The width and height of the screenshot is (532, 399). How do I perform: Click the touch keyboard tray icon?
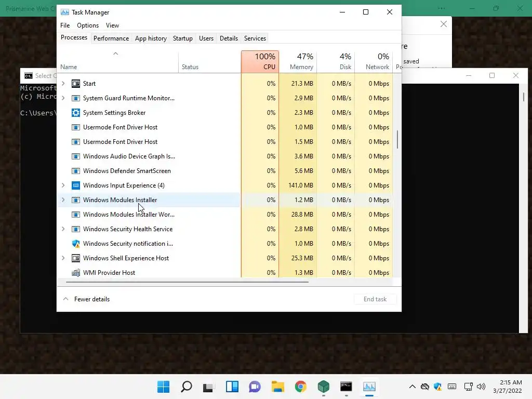tap(452, 386)
